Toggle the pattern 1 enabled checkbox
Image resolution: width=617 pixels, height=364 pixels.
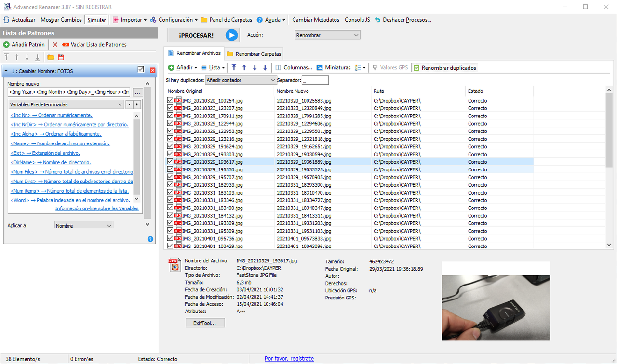141,70
